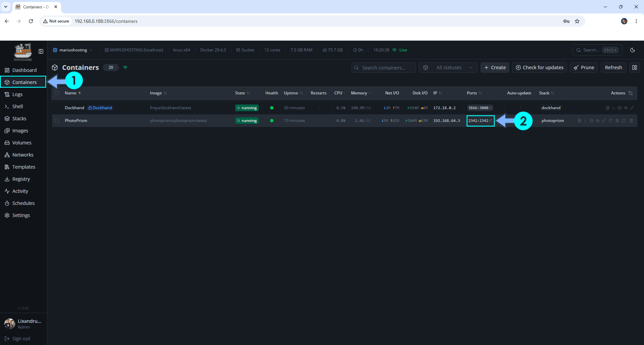Open port link 2342:2342 for PhotoPrism

point(480,121)
